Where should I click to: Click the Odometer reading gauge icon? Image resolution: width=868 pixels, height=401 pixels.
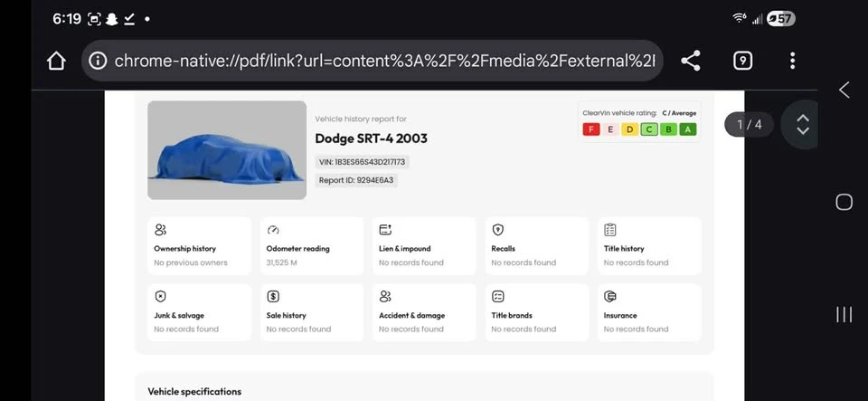pos(273,230)
